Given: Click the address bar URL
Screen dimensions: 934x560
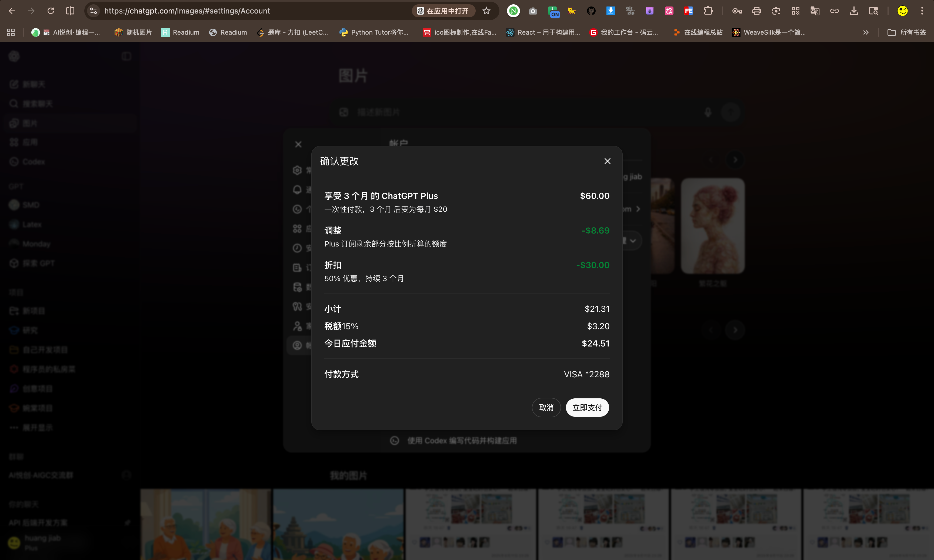Looking at the screenshot, I should (187, 11).
